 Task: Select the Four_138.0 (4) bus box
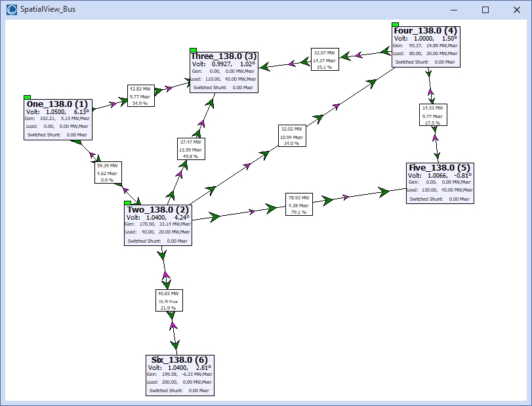tap(426, 47)
